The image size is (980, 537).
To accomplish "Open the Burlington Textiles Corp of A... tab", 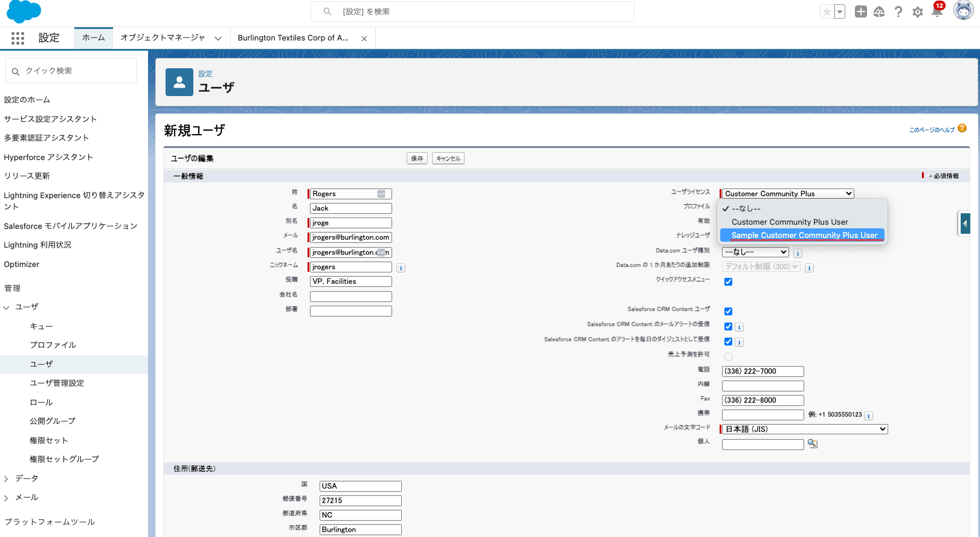I will click(x=293, y=37).
